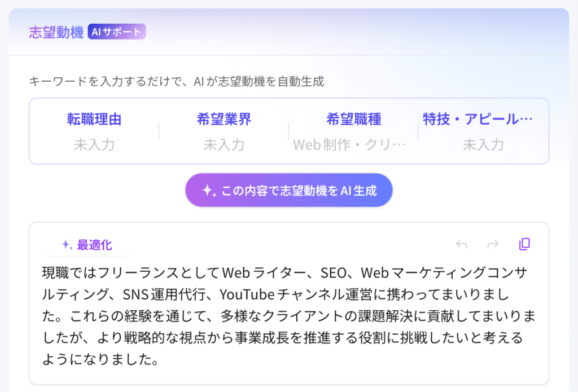The image size is (578, 392).
Task: Click the undo arrow icon
Action: (462, 244)
